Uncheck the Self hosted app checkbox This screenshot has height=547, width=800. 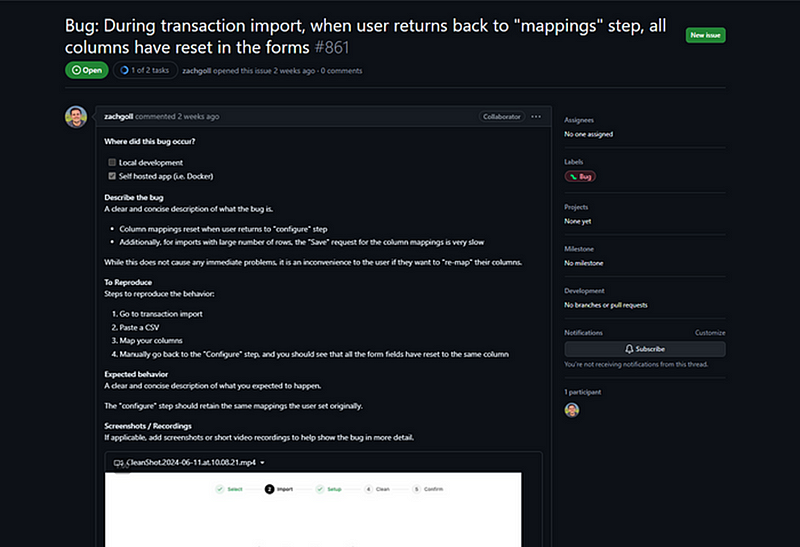[x=112, y=176]
